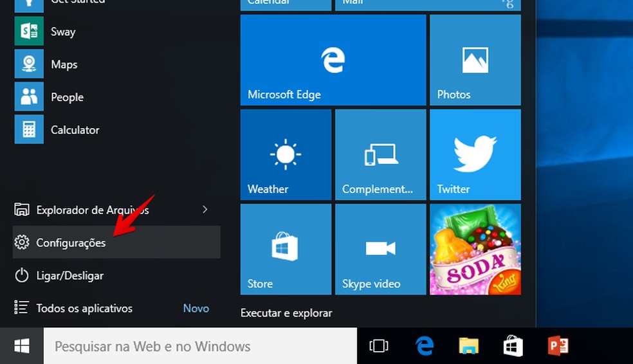Screen dimensions: 633x364
Task: Launch the Microsoft Edge tile
Action: click(333, 60)
